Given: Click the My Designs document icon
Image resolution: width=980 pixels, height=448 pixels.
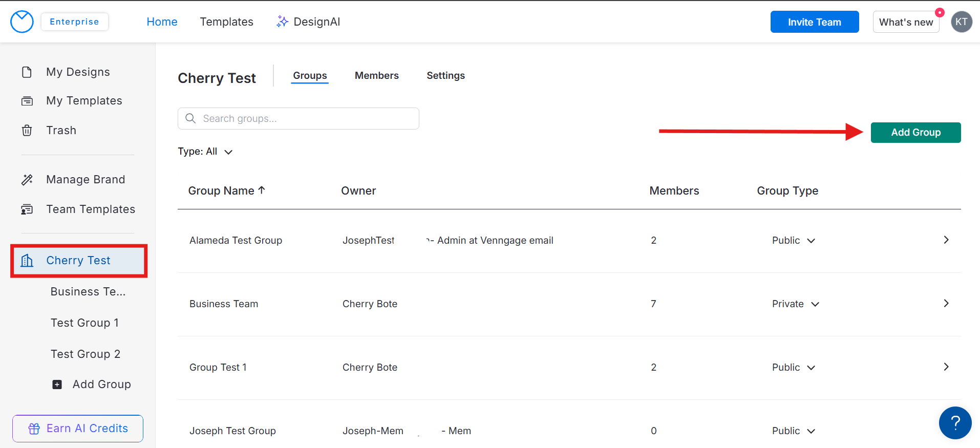Looking at the screenshot, I should pyautogui.click(x=27, y=72).
